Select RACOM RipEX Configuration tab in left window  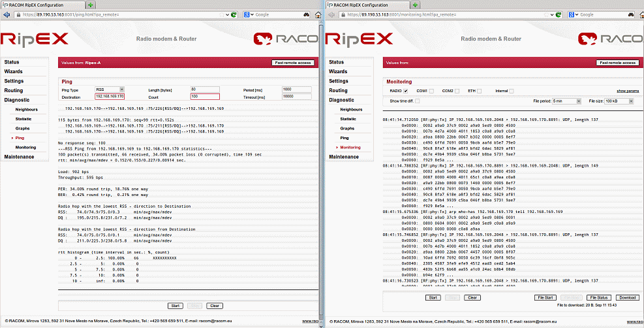42,5
